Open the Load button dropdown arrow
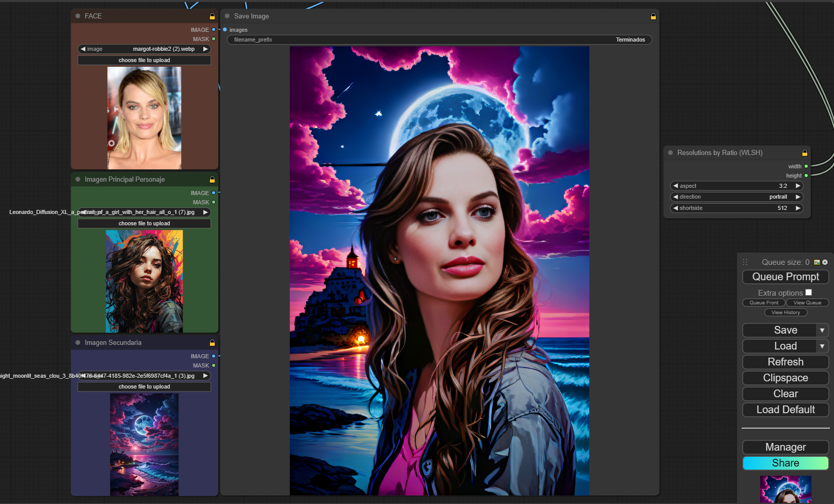The width and height of the screenshot is (834, 504). pyautogui.click(x=822, y=346)
